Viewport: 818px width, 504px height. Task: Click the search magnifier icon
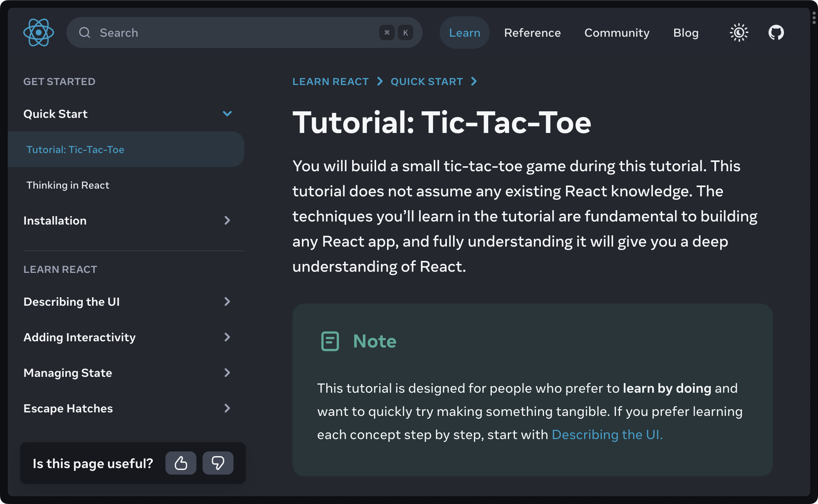[x=85, y=32]
